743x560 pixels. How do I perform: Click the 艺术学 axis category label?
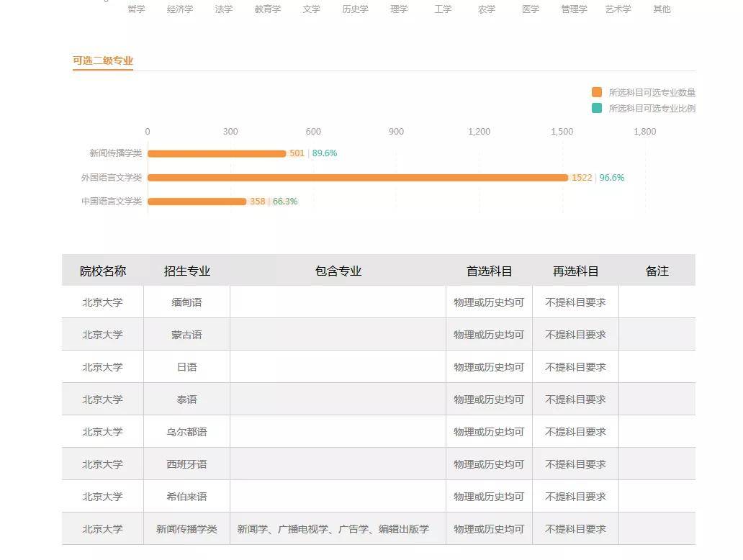[618, 9]
